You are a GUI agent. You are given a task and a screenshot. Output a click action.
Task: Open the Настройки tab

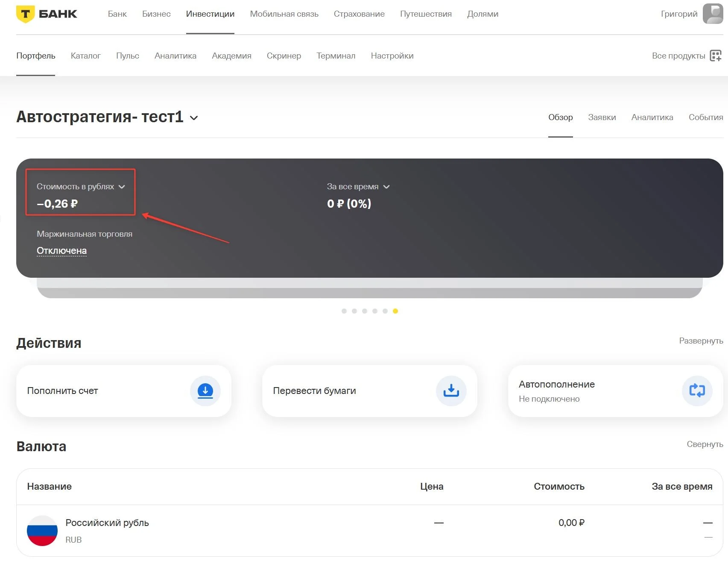pyautogui.click(x=392, y=56)
